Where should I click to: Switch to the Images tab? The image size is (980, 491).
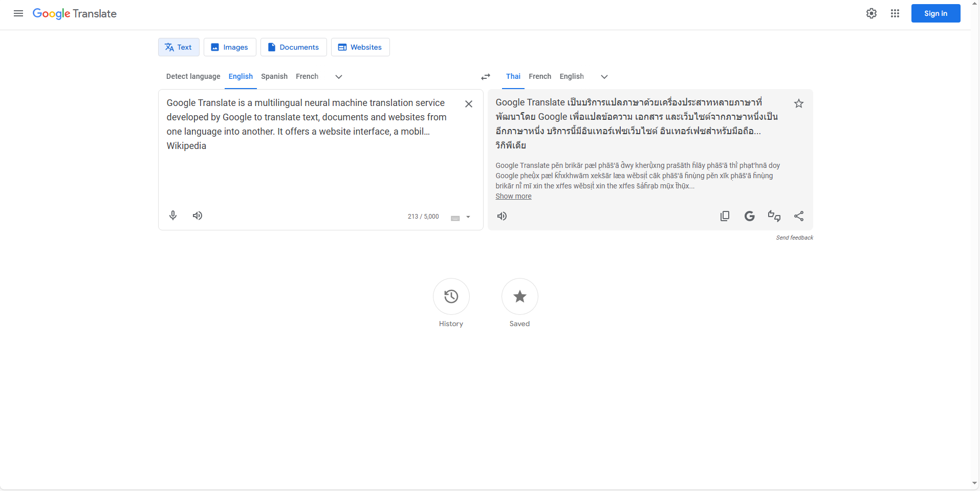(229, 47)
